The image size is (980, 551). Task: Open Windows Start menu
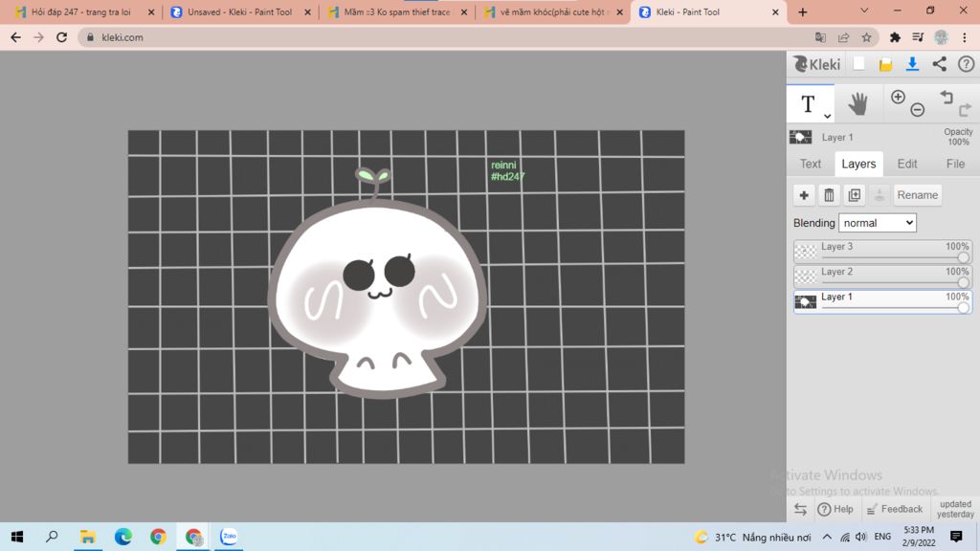17,537
